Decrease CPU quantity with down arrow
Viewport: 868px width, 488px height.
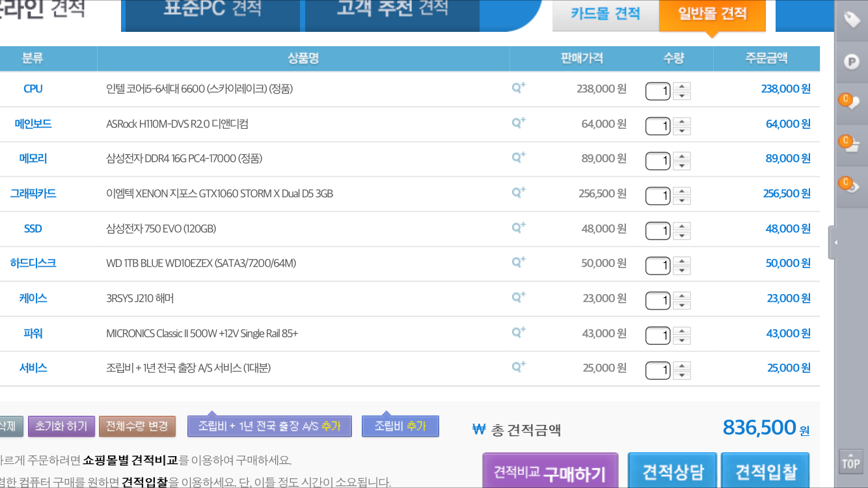[x=682, y=96]
